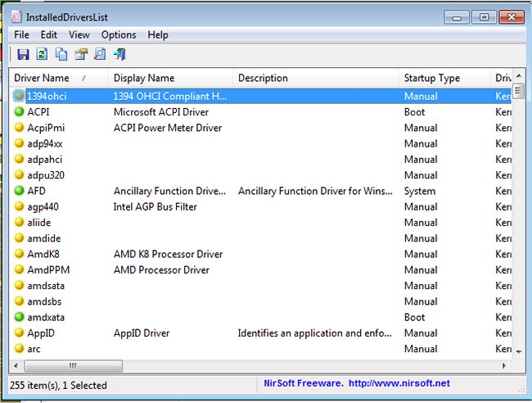Click 'Identifies an application and enfo...' description
Viewport: 532px width, 403px height.
314,333
